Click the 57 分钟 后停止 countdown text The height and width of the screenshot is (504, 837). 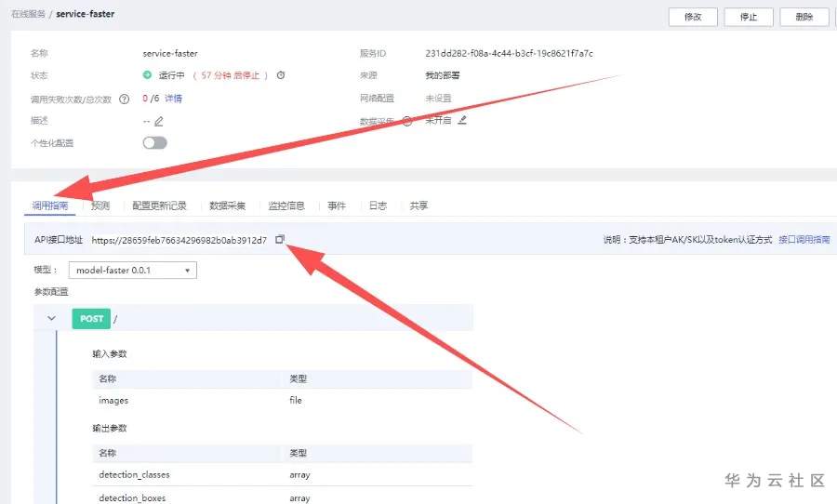[230, 75]
